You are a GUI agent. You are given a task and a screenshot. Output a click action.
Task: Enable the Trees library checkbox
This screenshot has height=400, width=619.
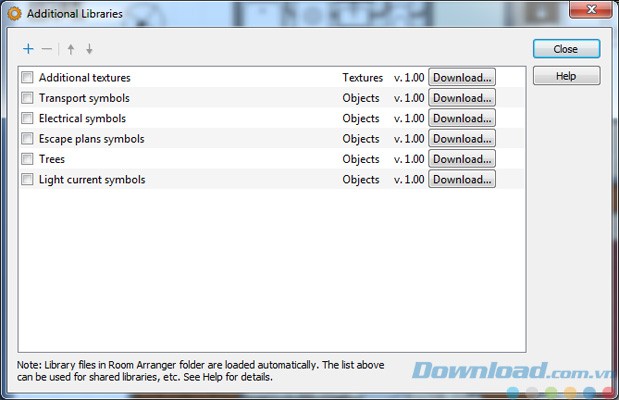pos(27,159)
